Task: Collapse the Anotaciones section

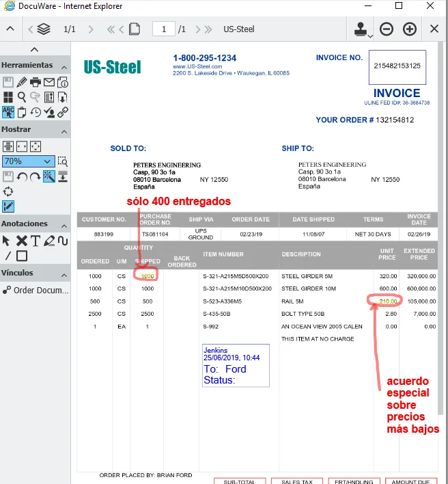Action: click(64, 226)
